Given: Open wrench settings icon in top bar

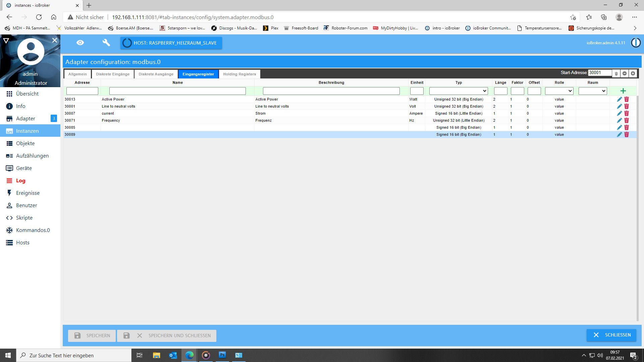Looking at the screenshot, I should (x=106, y=43).
